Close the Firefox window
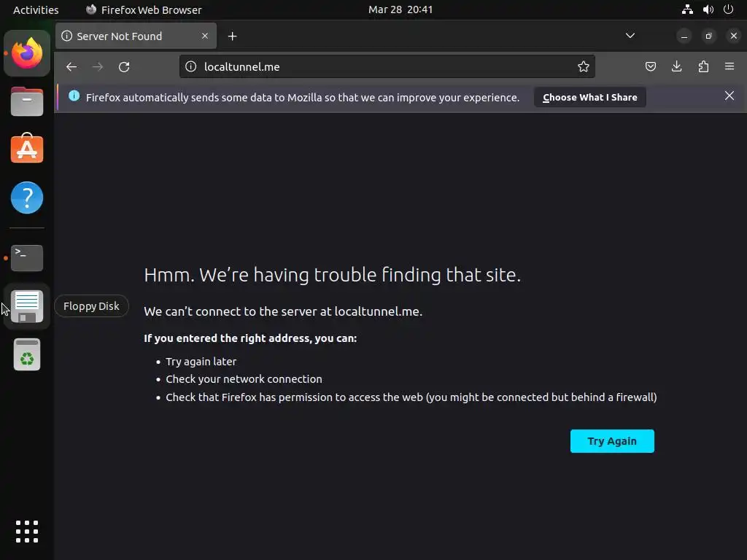The height and width of the screenshot is (560, 747). 734,36
